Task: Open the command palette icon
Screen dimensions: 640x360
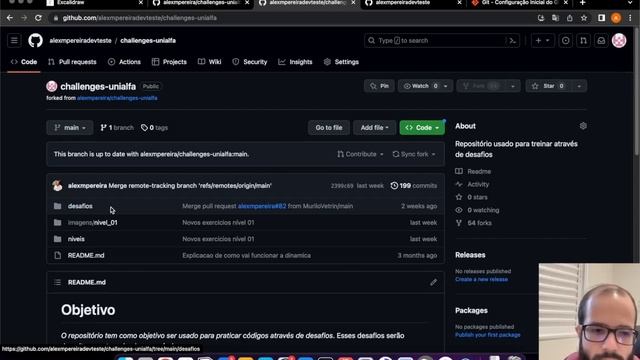Action: coord(513,40)
